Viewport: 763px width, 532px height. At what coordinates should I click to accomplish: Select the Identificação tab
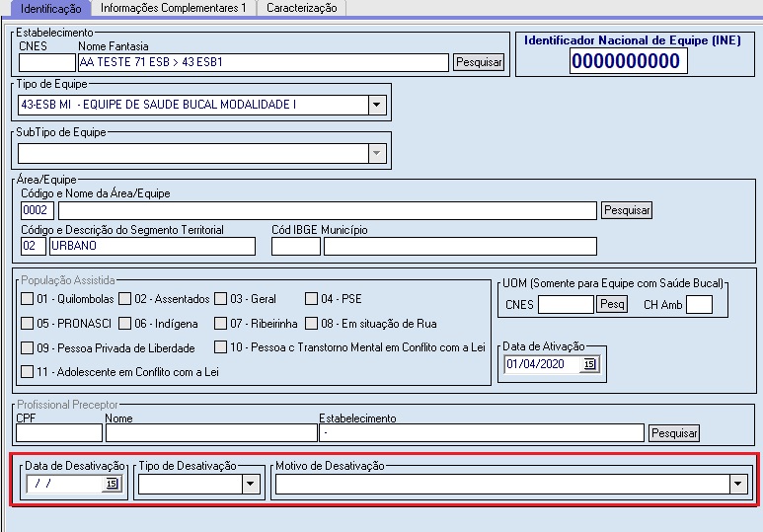(x=50, y=8)
